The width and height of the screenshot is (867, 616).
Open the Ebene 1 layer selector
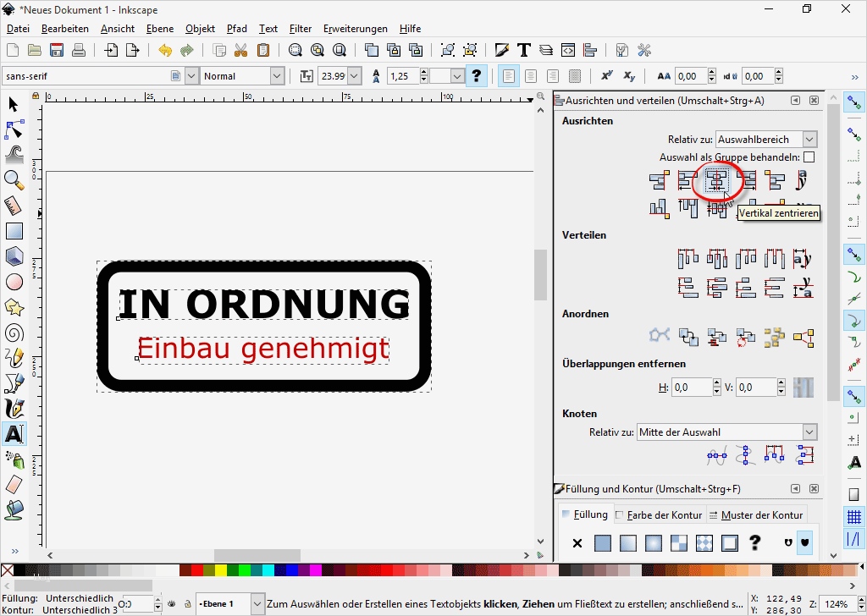(x=227, y=604)
